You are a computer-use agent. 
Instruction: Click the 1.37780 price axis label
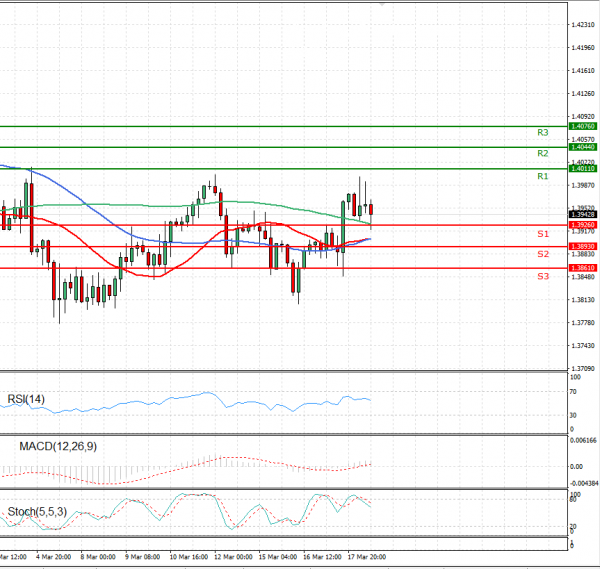(583, 323)
